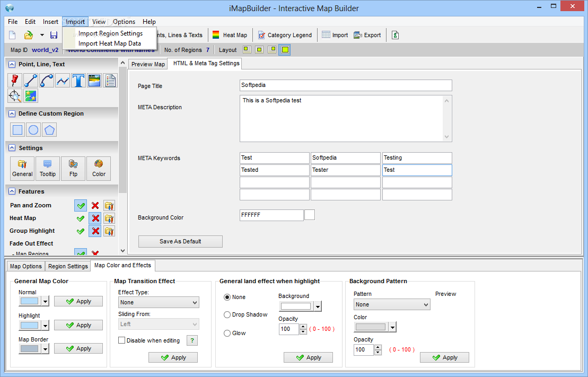Select the map with star icon tool
Screen dimensions: 588x377
pyautogui.click(x=31, y=96)
